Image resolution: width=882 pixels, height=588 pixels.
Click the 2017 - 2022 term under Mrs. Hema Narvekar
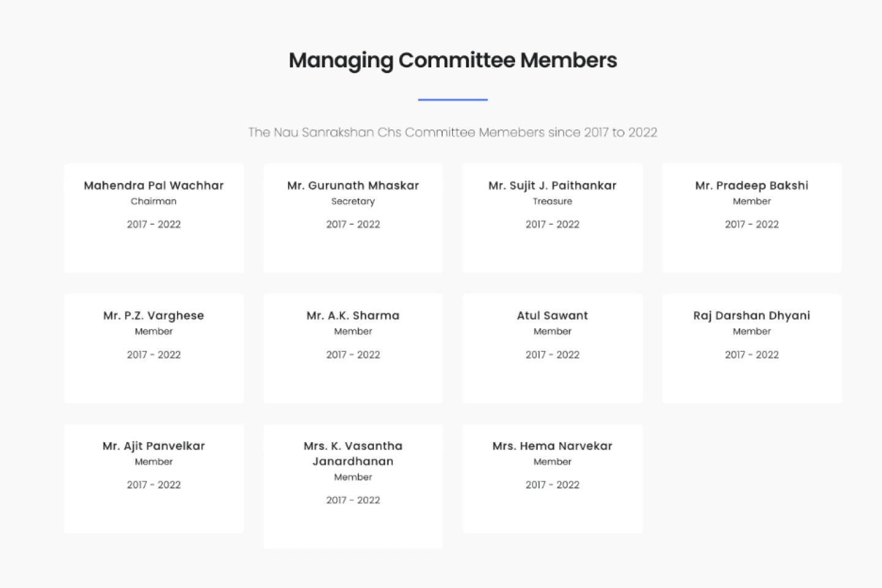(552, 485)
